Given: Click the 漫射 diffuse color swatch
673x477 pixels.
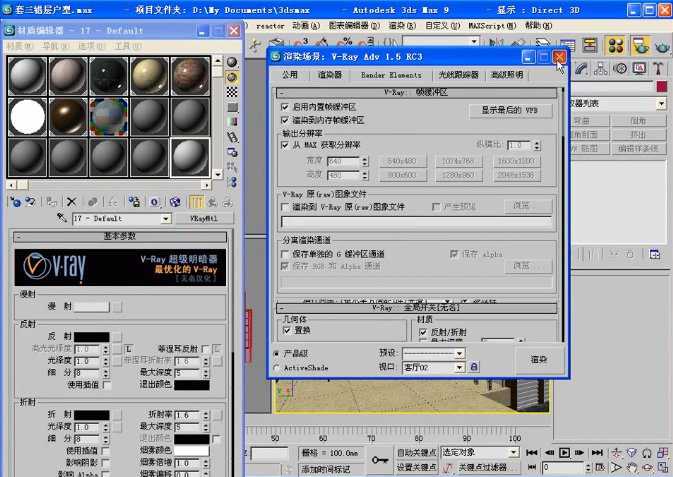Looking at the screenshot, I should (x=91, y=307).
